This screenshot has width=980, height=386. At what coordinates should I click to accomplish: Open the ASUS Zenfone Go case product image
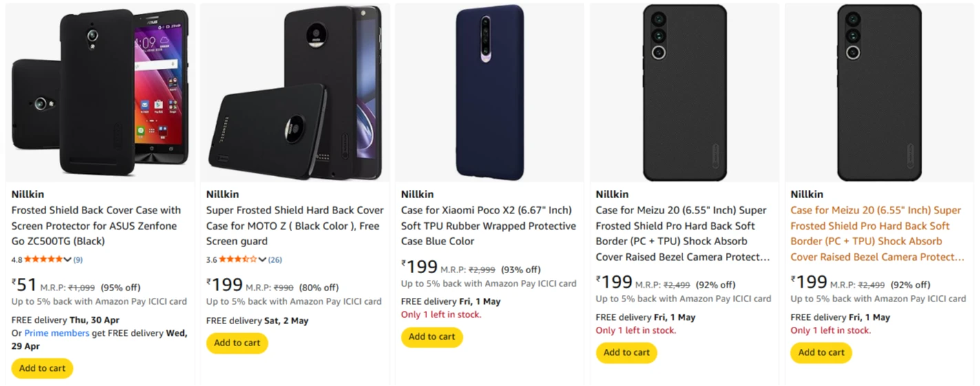100,93
